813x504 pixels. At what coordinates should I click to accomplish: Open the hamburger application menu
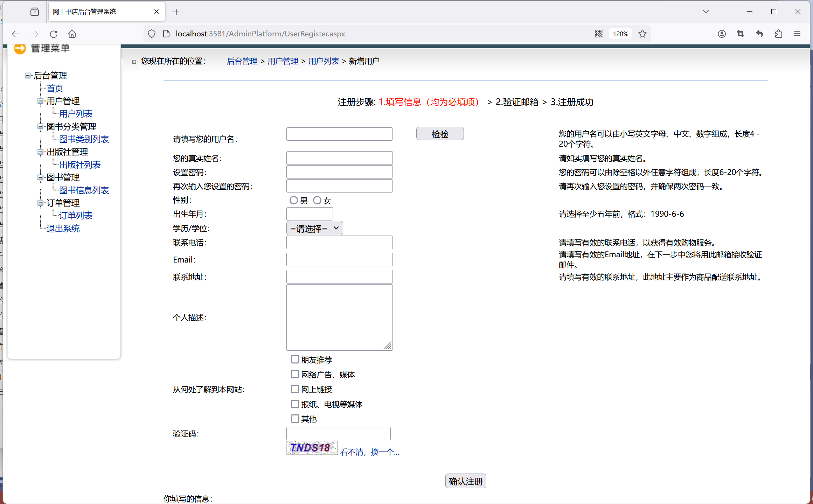tap(797, 34)
